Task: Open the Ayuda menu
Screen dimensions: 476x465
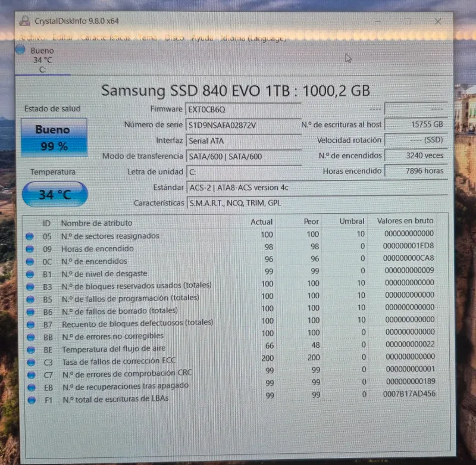Action: point(202,38)
